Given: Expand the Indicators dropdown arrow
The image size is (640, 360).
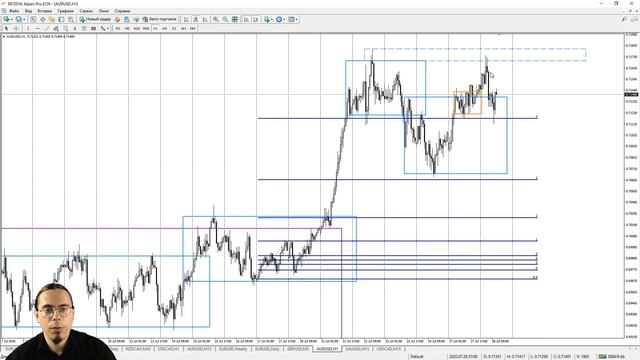Looking at the screenshot, I should tap(272, 19).
